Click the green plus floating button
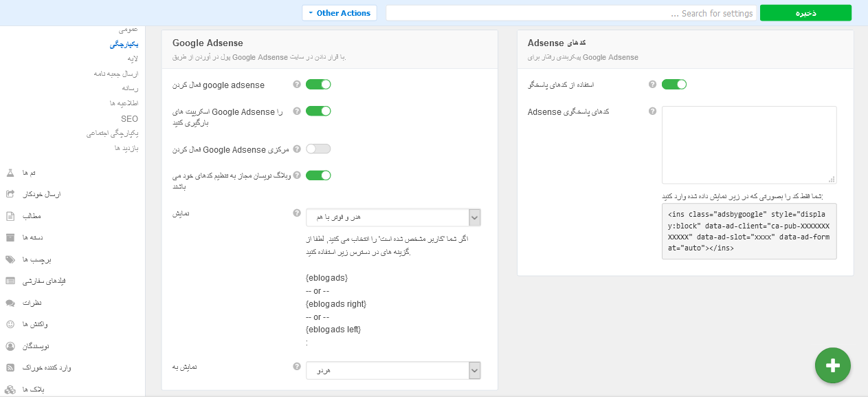Image resolution: width=868 pixels, height=397 pixels. 833,365
